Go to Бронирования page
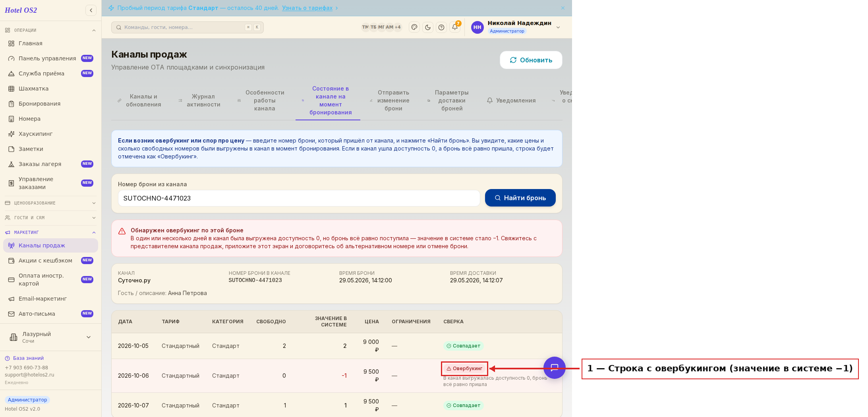The height and width of the screenshot is (417, 868). pyautogui.click(x=50, y=104)
